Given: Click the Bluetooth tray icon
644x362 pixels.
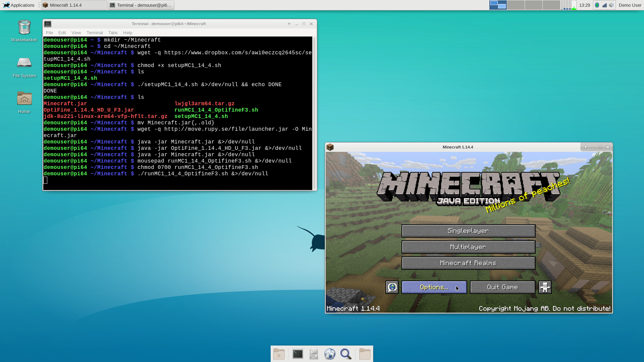Looking at the screenshot, I should (597, 5).
